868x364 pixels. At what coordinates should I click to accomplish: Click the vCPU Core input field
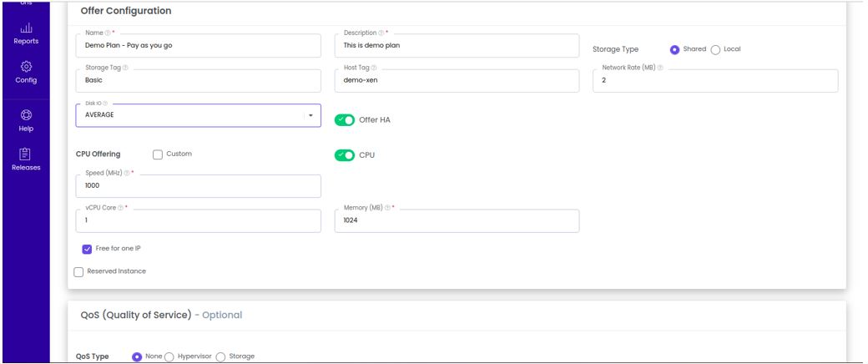tap(198, 220)
